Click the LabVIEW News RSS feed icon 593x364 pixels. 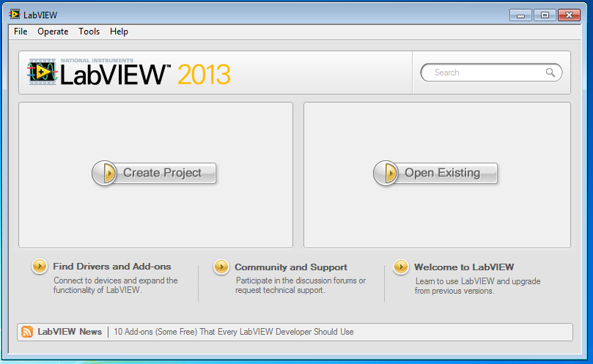(27, 332)
